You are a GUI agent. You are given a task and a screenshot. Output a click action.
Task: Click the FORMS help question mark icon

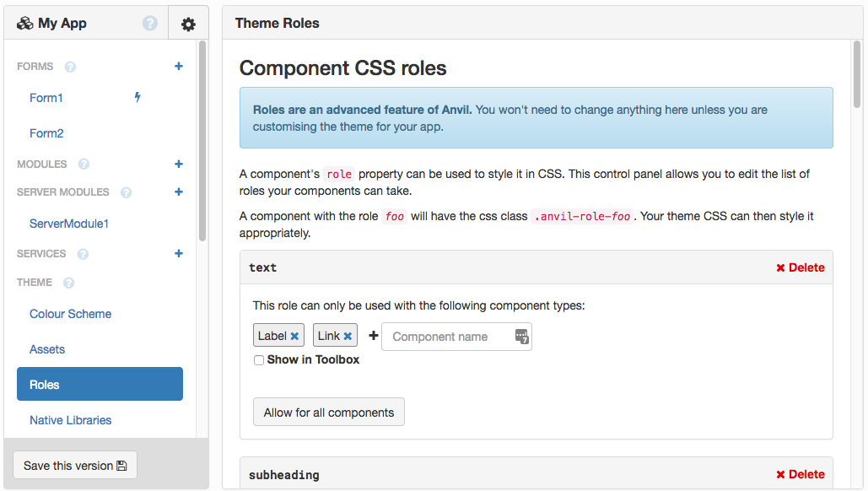[69, 67]
